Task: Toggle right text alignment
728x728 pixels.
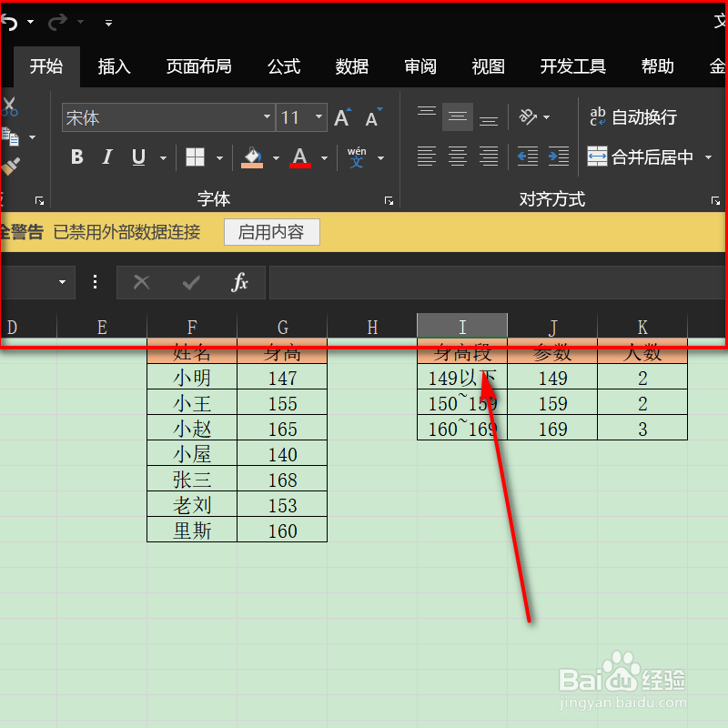Action: click(x=489, y=157)
